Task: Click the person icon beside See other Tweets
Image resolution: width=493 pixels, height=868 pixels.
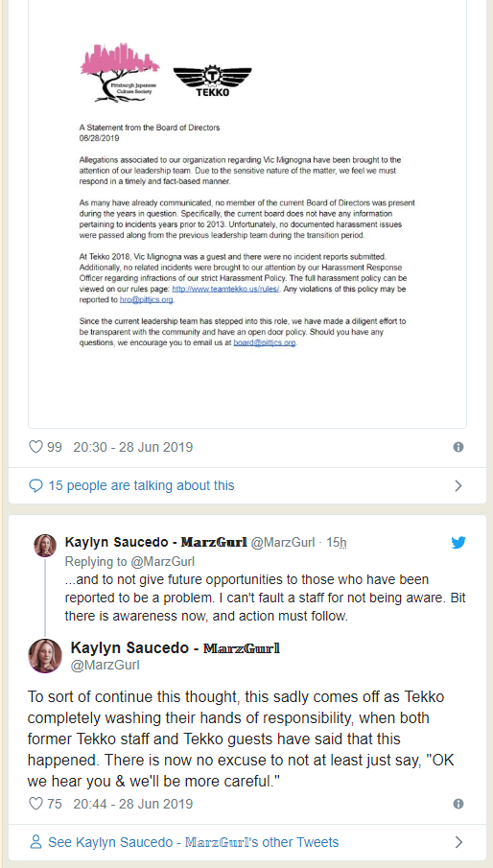Action: [35, 842]
